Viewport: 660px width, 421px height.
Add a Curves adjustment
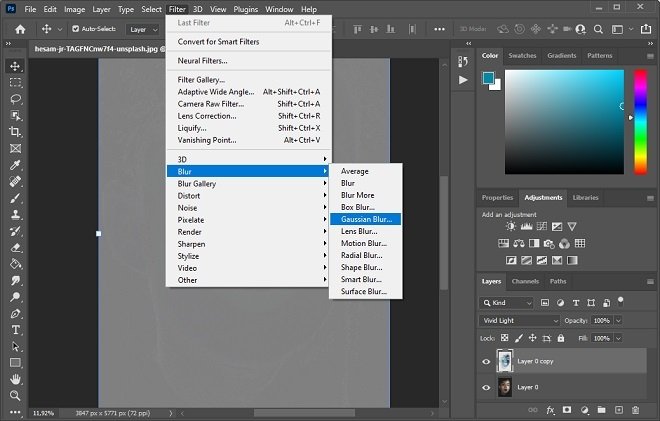tap(542, 226)
